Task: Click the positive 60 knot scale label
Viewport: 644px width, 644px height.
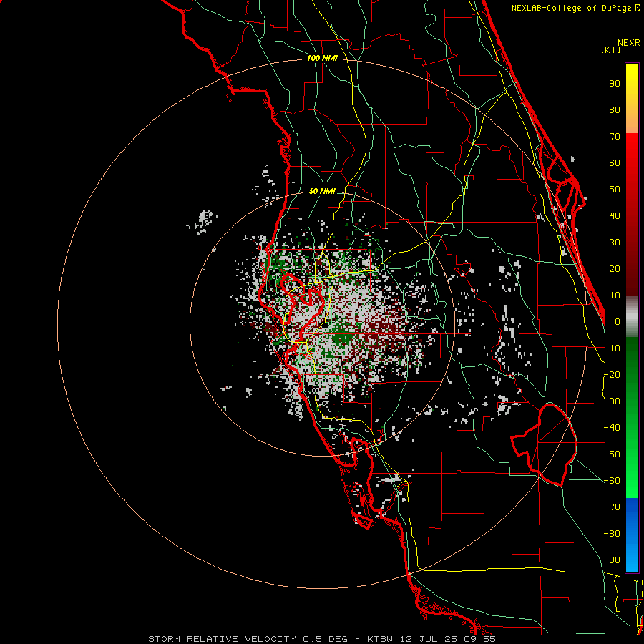Action: click(615, 163)
